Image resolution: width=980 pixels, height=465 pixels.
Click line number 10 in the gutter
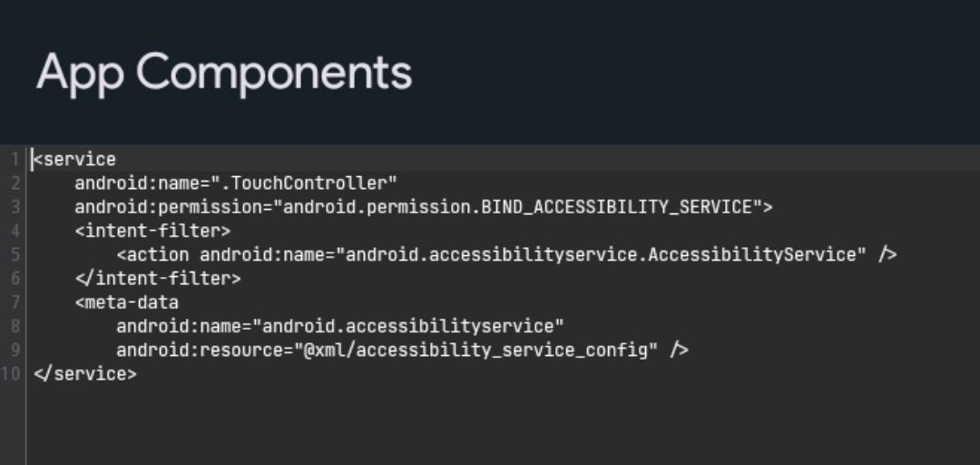point(12,373)
